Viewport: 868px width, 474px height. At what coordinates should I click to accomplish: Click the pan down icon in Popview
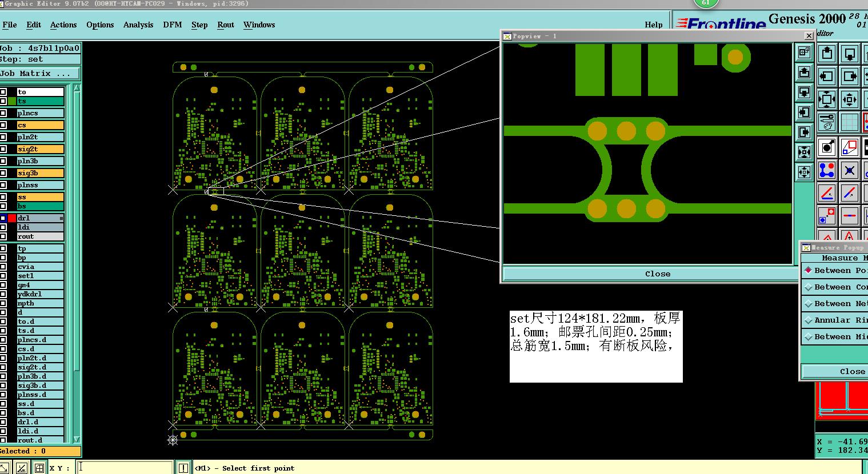pos(804,92)
